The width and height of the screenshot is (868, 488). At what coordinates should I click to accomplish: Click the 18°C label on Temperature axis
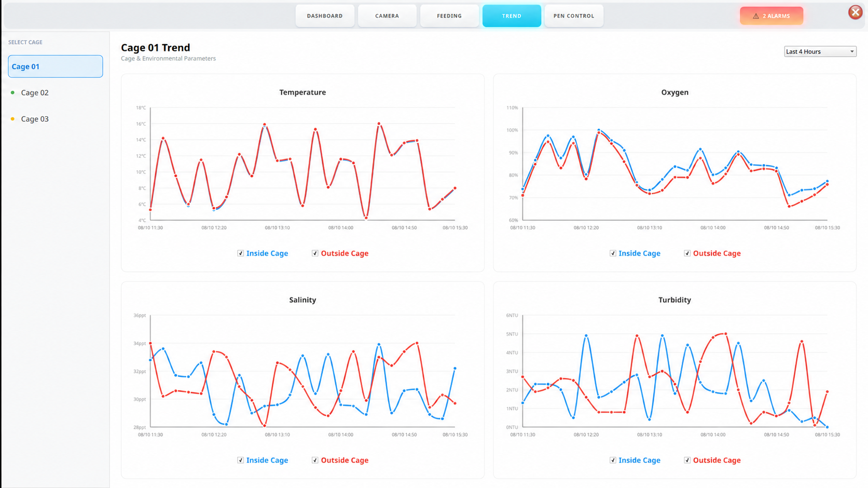pos(141,108)
